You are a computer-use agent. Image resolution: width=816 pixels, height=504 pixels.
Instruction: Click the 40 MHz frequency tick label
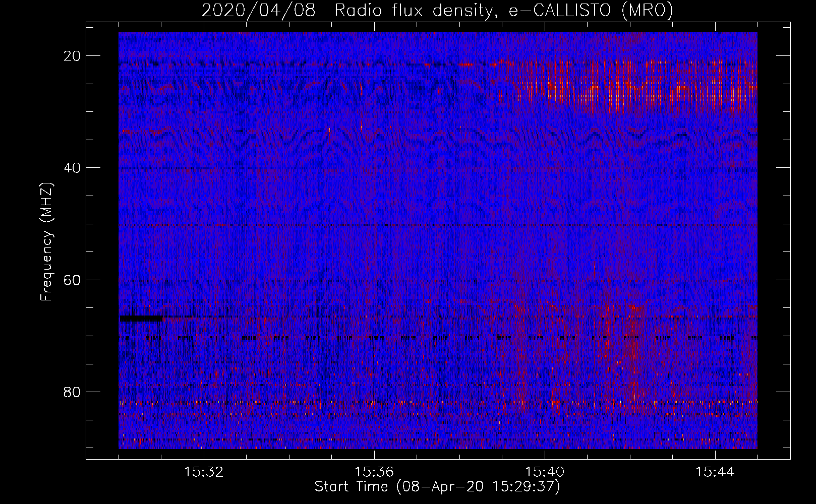click(73, 168)
